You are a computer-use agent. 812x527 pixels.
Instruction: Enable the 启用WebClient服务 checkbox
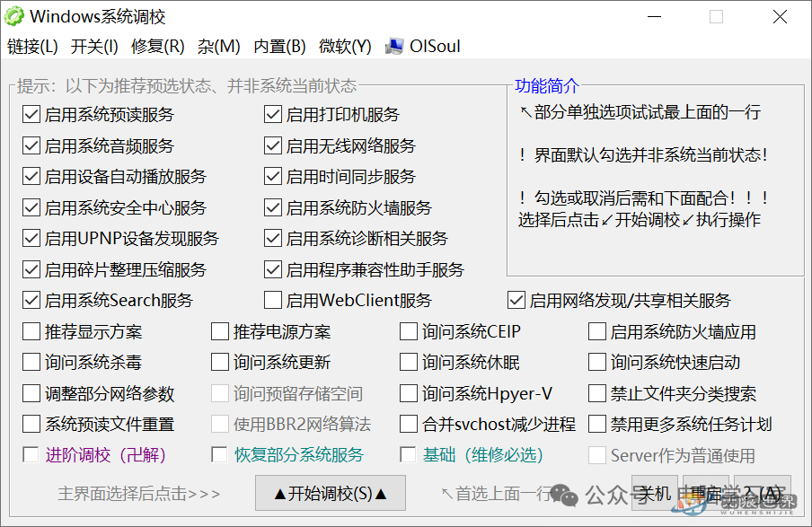pyautogui.click(x=273, y=301)
